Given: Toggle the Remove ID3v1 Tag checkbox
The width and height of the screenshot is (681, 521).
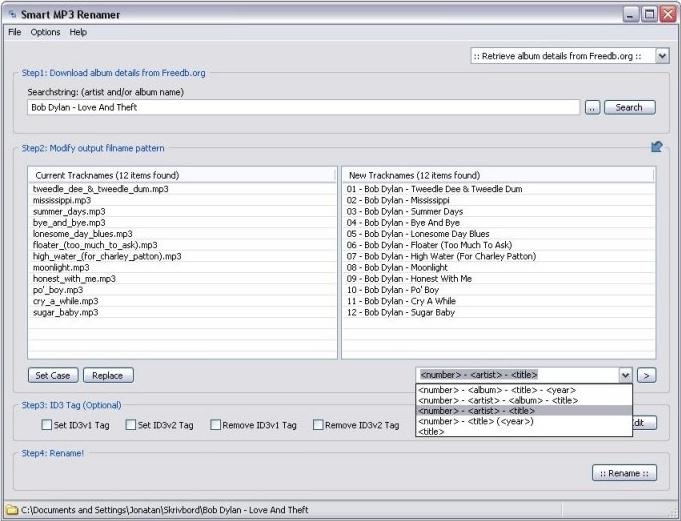Looking at the screenshot, I should tap(215, 425).
